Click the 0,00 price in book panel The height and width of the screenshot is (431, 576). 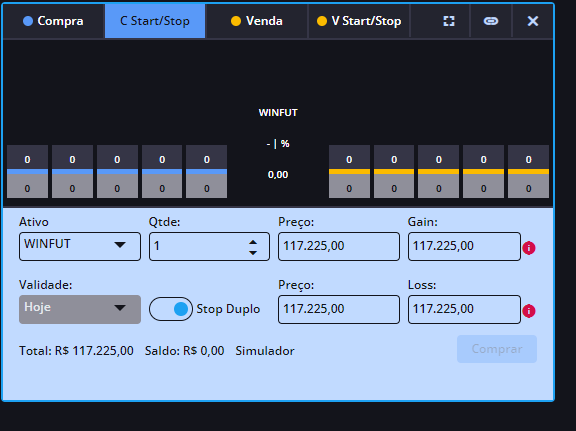click(278, 175)
